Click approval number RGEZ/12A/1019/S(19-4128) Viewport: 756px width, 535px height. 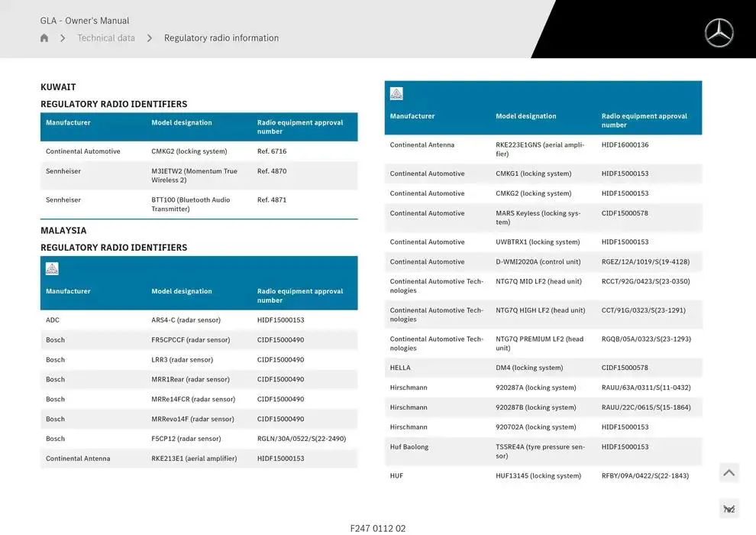pos(645,262)
